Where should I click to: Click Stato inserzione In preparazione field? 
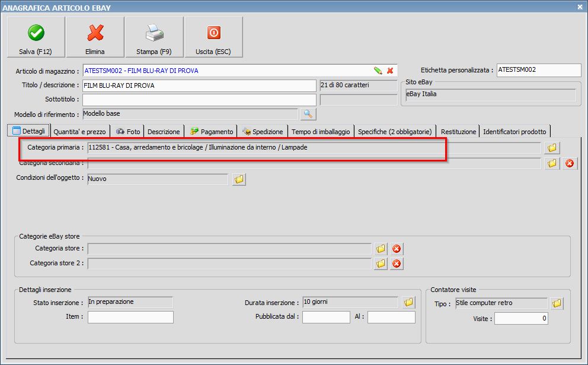[130, 302]
